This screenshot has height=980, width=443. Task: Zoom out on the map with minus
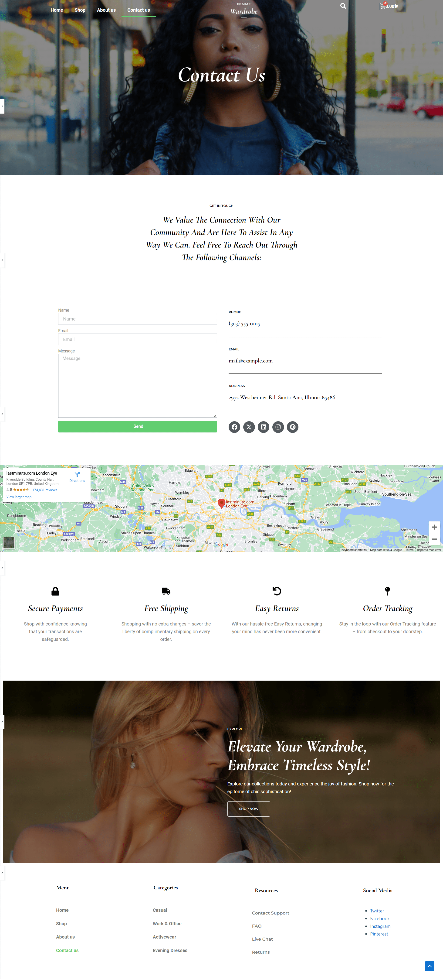click(434, 539)
